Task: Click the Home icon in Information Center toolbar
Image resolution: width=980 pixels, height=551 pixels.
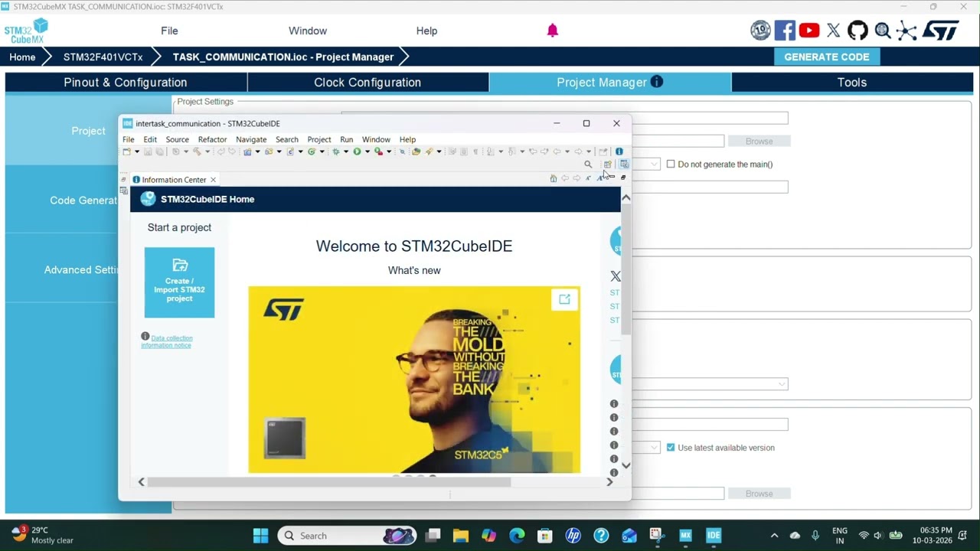Action: 554,178
